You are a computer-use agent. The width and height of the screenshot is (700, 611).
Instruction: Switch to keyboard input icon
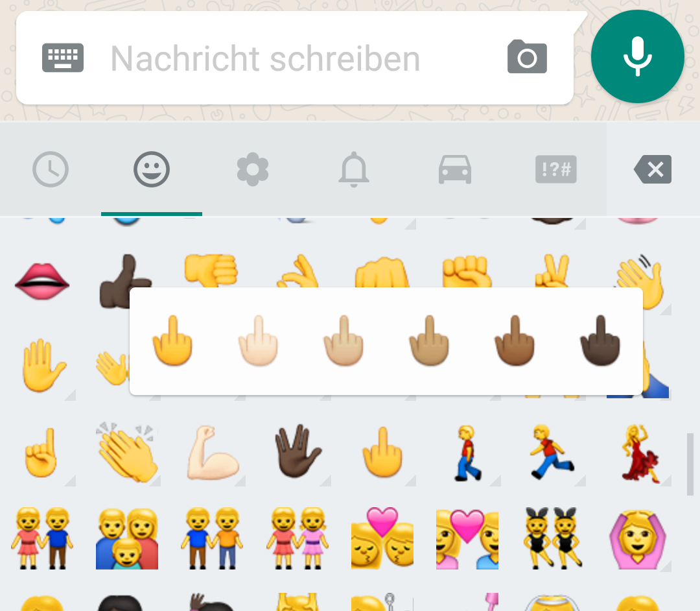pos(62,58)
